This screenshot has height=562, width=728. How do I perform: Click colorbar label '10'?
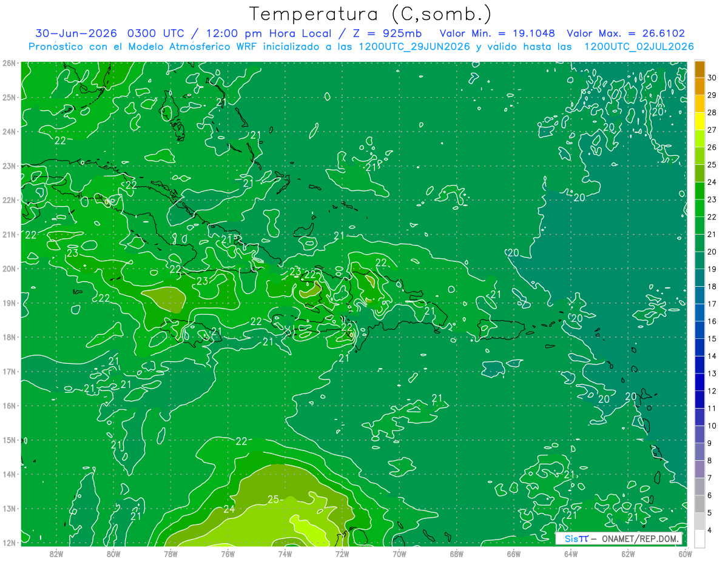tap(712, 426)
